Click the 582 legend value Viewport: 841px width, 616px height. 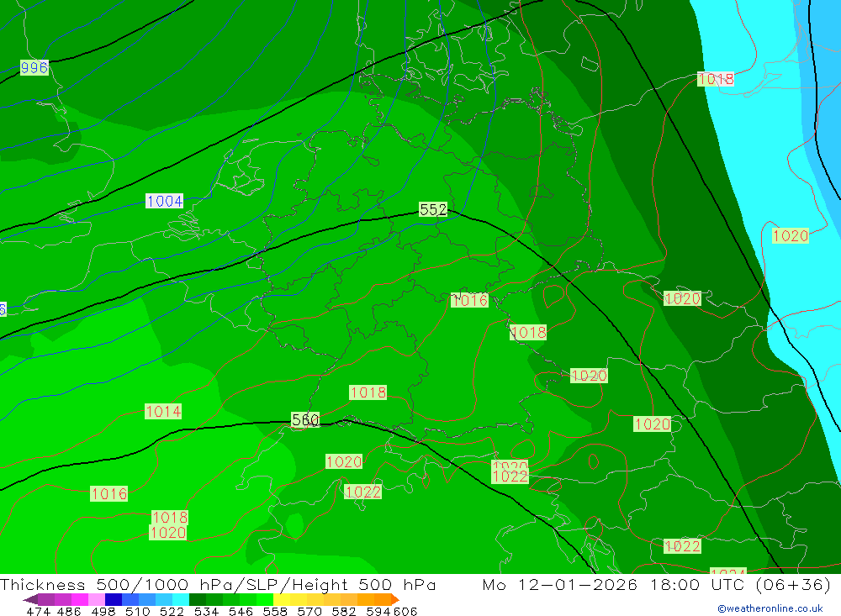pos(343,611)
